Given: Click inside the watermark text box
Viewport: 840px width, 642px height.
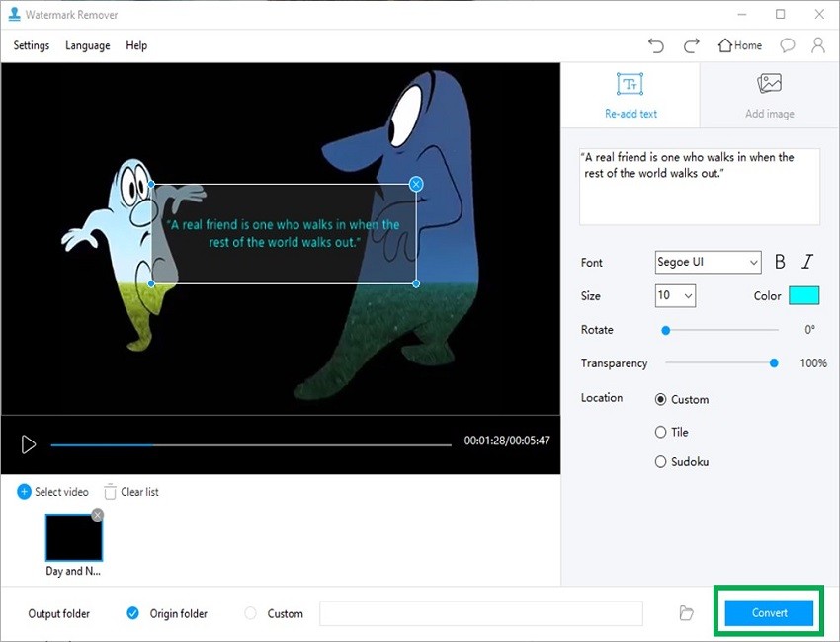Looking at the screenshot, I should (x=699, y=187).
